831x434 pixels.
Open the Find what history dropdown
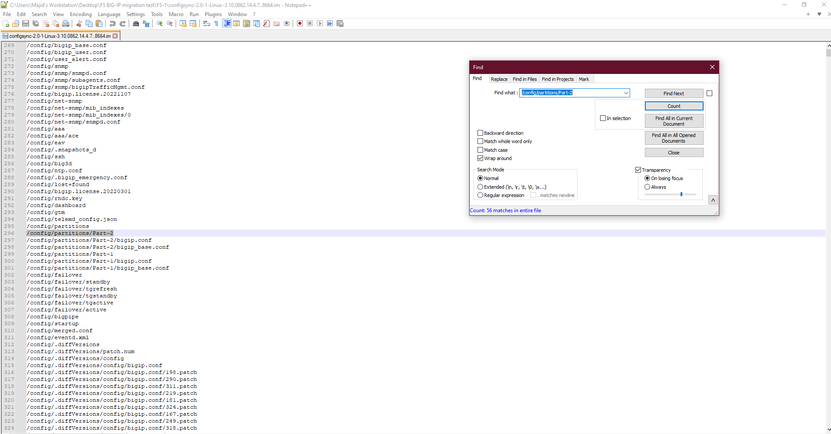click(x=626, y=93)
